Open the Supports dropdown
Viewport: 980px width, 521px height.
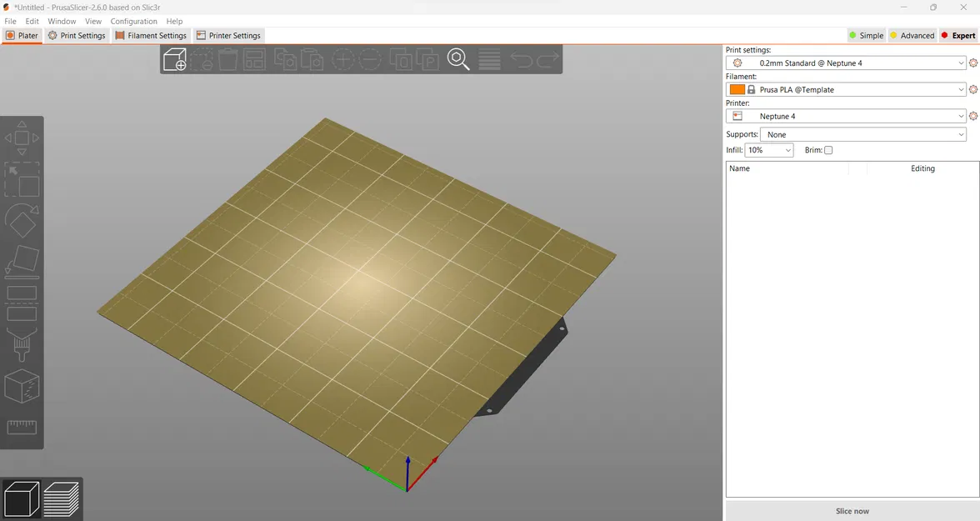click(863, 134)
